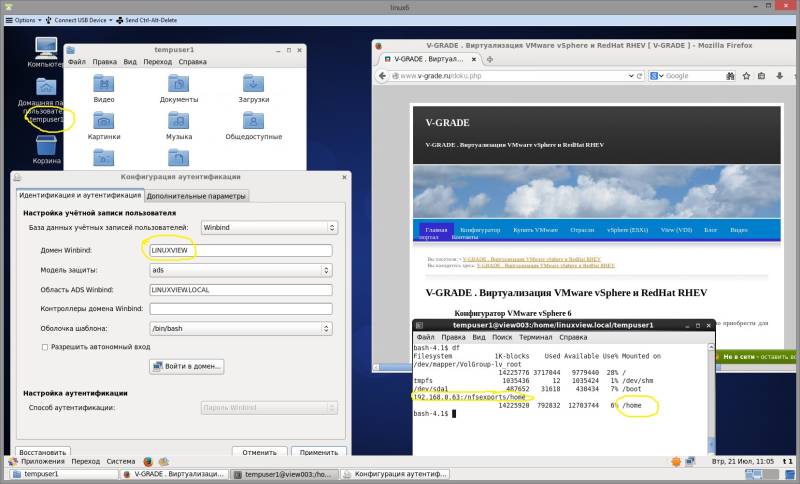Open View (VDI) link in V-GRADE navigation
This screenshot has height=484, width=800.
[x=676, y=230]
